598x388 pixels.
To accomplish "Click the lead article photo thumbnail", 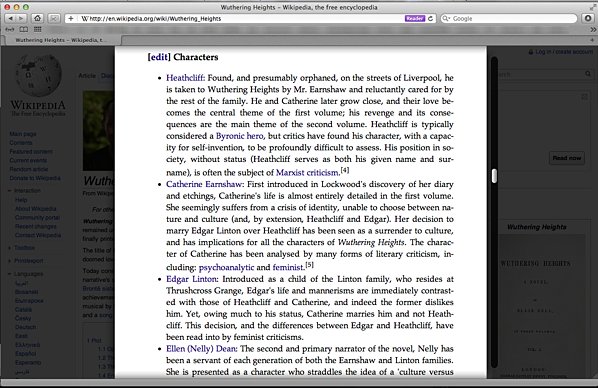I will pos(98,130).
